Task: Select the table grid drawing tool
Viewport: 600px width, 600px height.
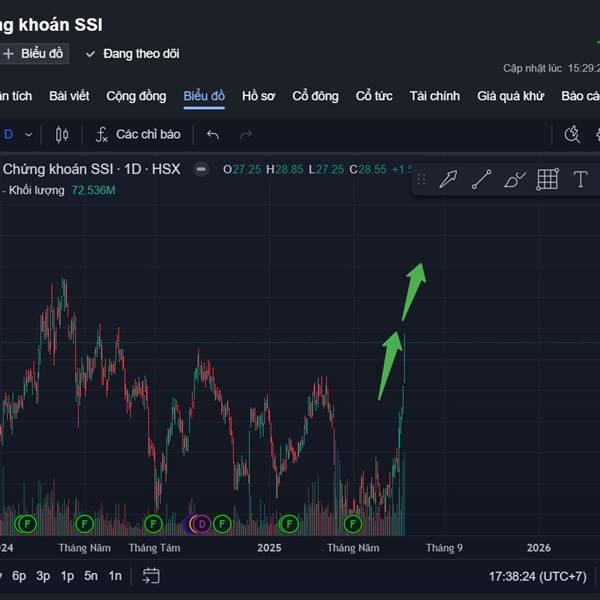Action: pyautogui.click(x=548, y=179)
